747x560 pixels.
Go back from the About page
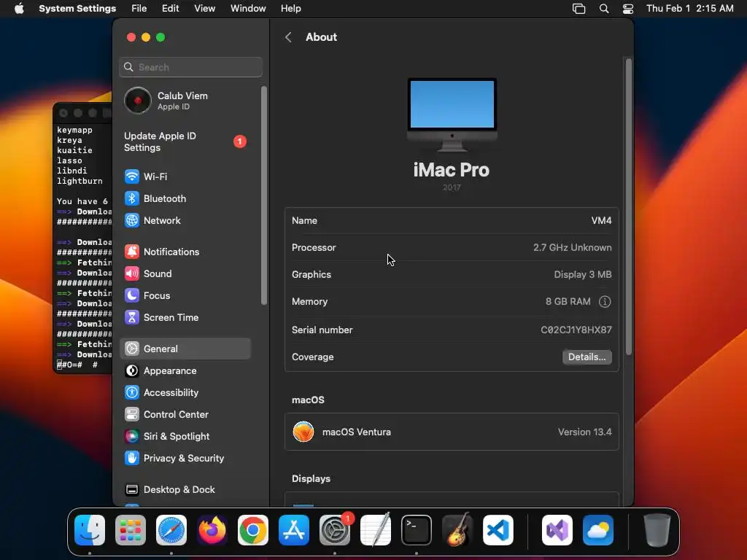pyautogui.click(x=288, y=37)
